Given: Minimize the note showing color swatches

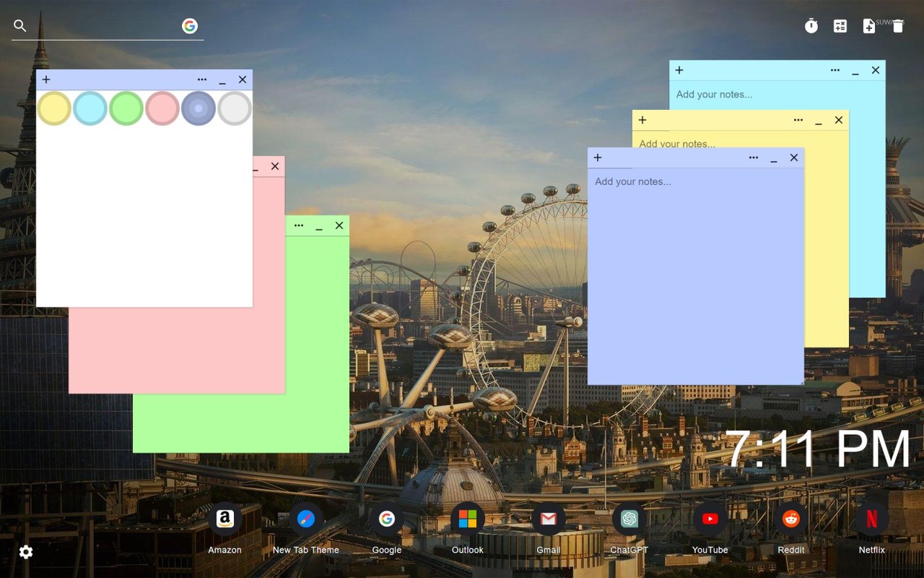Looking at the screenshot, I should (222, 81).
